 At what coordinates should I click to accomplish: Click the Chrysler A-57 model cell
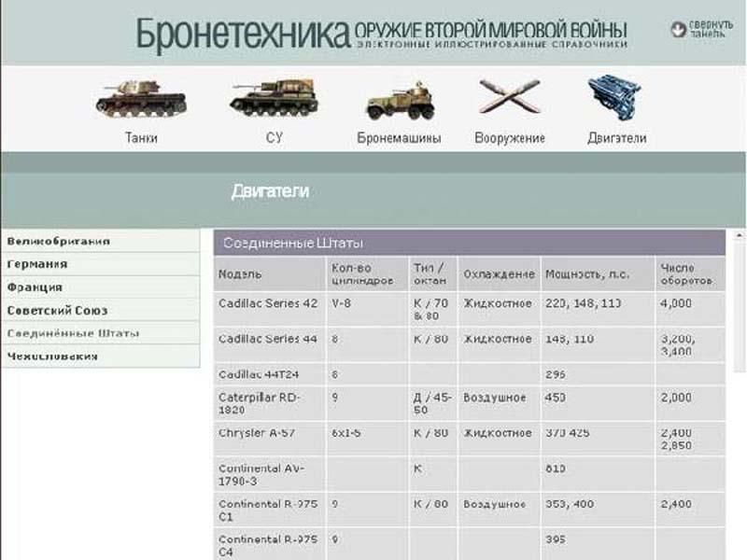(258, 434)
